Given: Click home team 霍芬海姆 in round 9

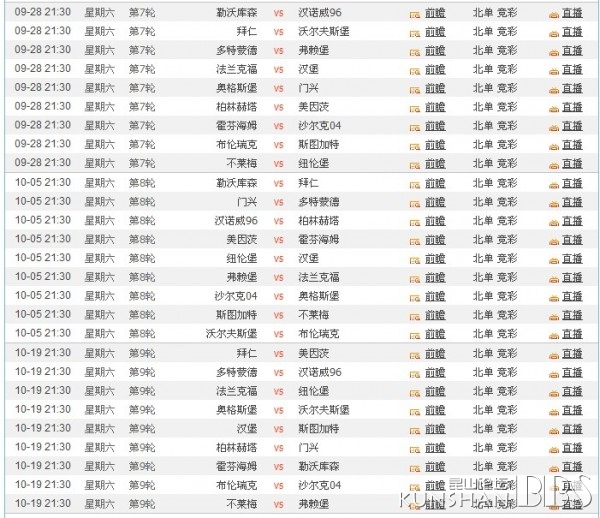Looking at the screenshot, I should click(237, 466).
